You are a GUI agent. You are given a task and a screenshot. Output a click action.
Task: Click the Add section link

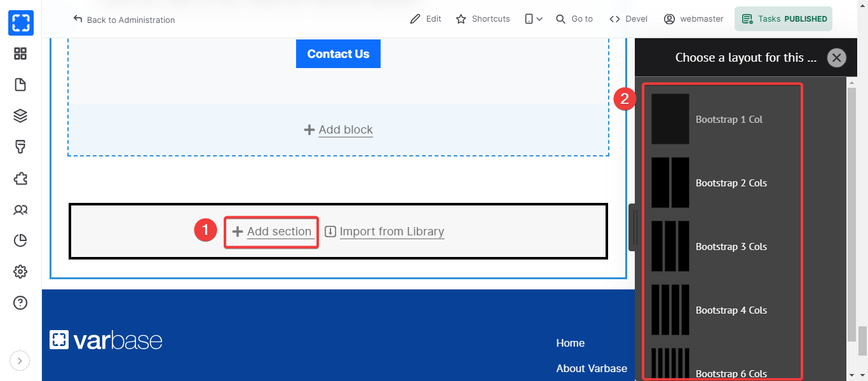coord(272,232)
